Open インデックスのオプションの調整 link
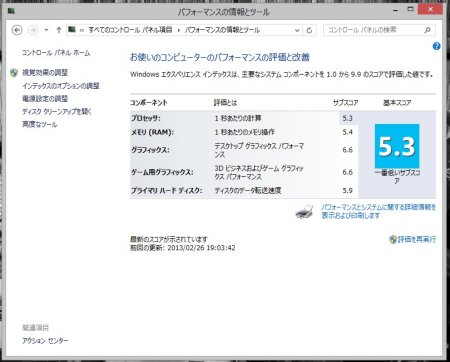This screenshot has height=362, width=450. coord(61,86)
